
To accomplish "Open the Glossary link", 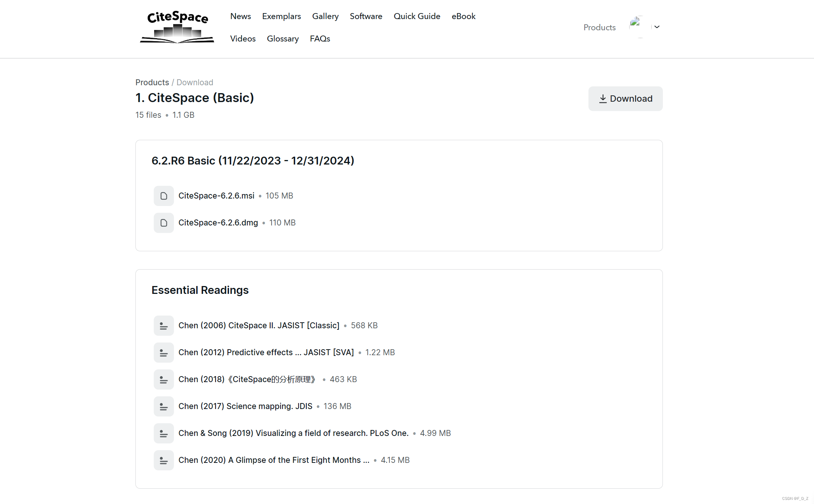I will click(x=283, y=39).
